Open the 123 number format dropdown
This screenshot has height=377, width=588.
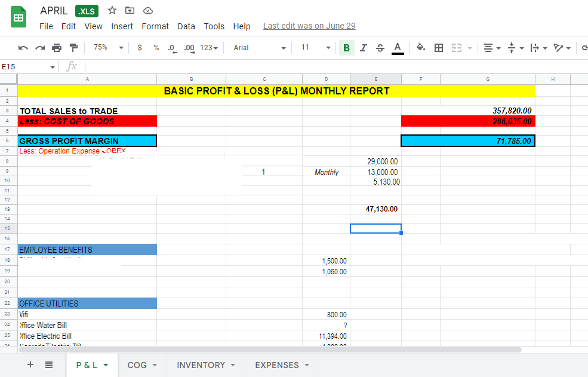pos(209,48)
